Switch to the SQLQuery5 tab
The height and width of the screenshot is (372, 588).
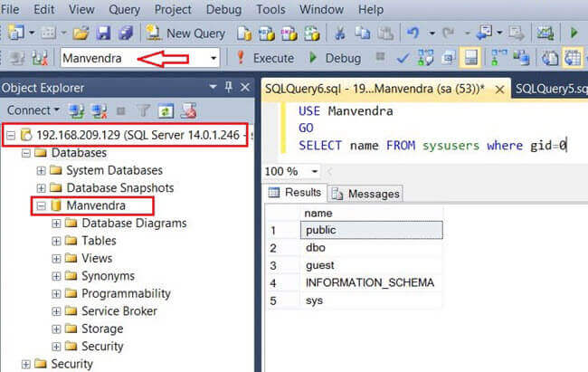[x=551, y=89]
